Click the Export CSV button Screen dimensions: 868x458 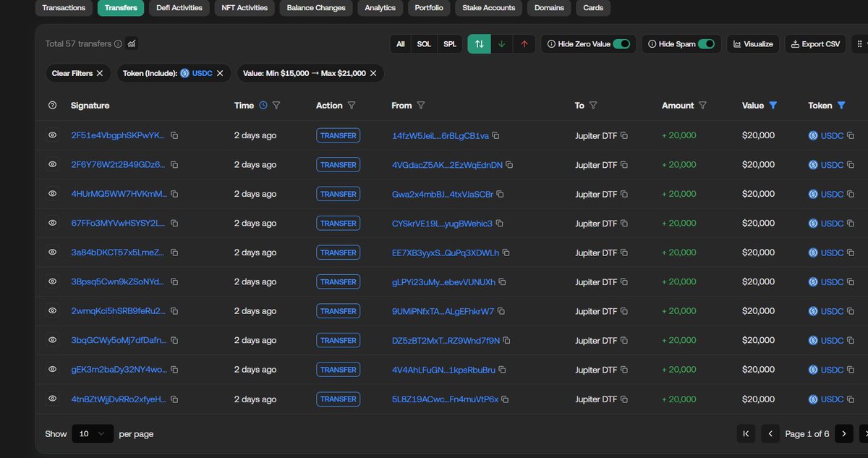click(815, 43)
